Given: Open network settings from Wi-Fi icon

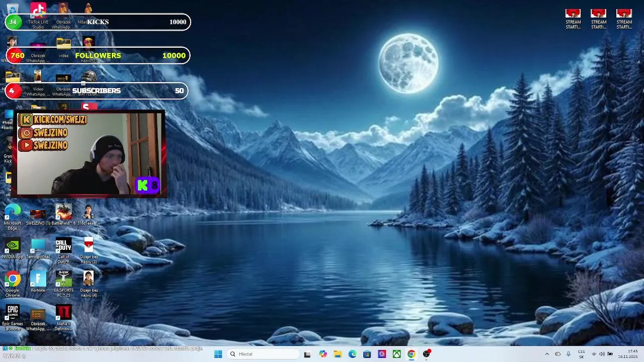Looking at the screenshot, I should pos(594,354).
